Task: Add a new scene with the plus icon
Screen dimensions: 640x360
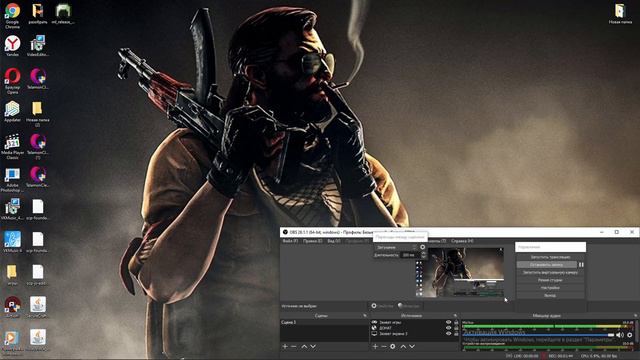Action: pyautogui.click(x=285, y=347)
